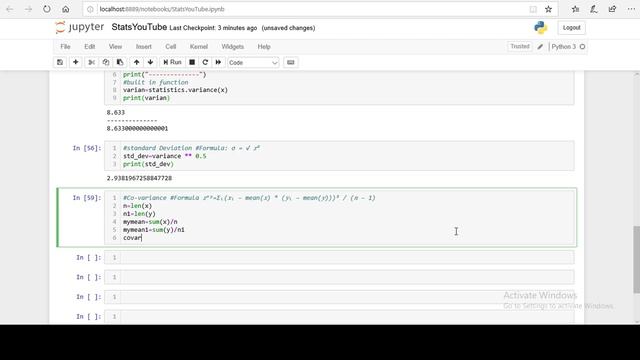
Task: Save notebook with the floppy disk icon
Action: tap(60, 62)
